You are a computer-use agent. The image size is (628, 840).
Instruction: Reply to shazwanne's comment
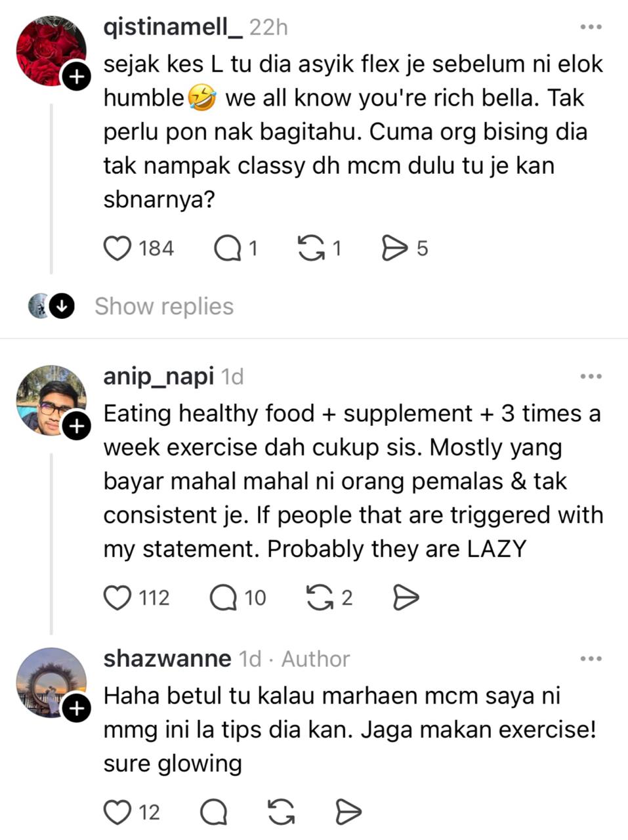click(213, 812)
